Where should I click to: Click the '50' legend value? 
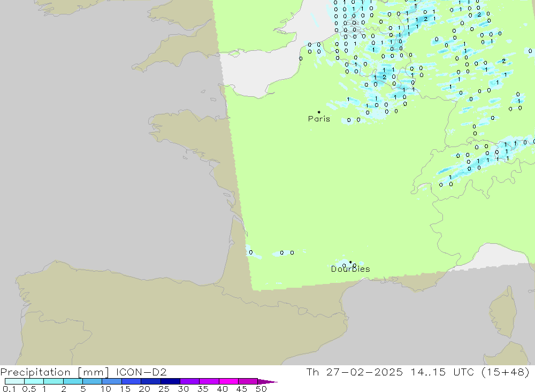(261, 389)
